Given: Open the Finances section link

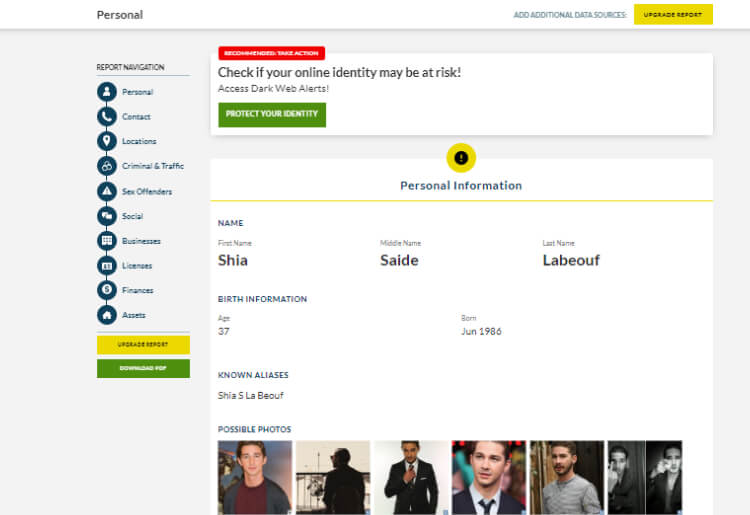Looking at the screenshot, I should (x=138, y=290).
